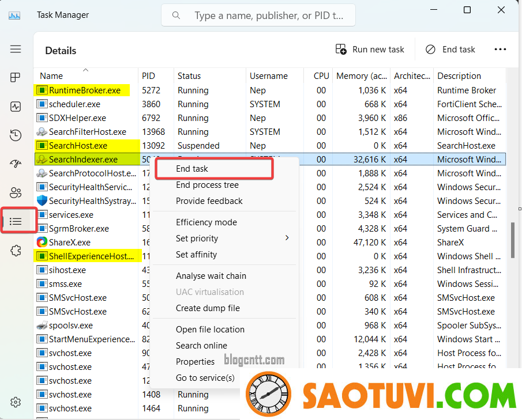Viewport: 522px width, 420px height.
Task: Open the App history page icon
Action: point(16,135)
